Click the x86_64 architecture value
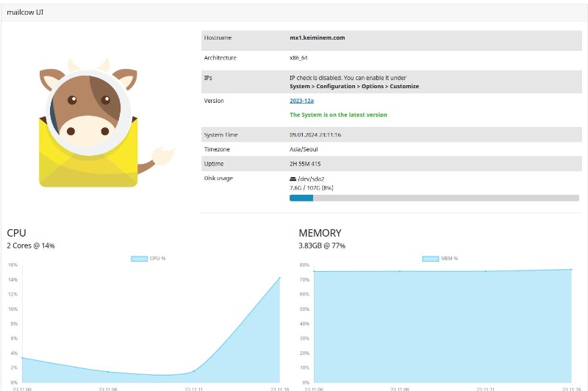 (x=299, y=58)
